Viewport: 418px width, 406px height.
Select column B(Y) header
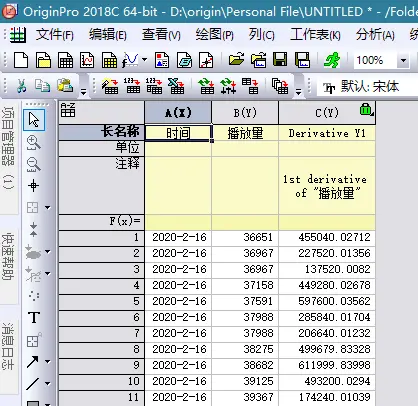(245, 112)
